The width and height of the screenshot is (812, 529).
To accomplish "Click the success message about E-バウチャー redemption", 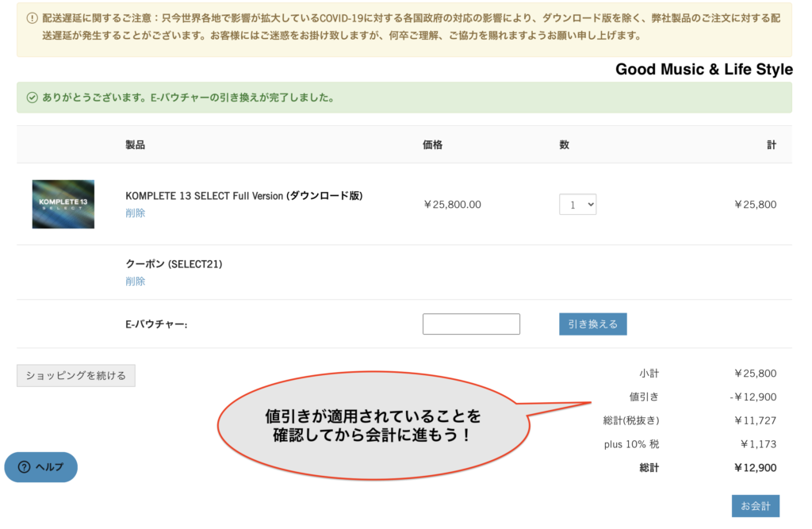I will (189, 98).
